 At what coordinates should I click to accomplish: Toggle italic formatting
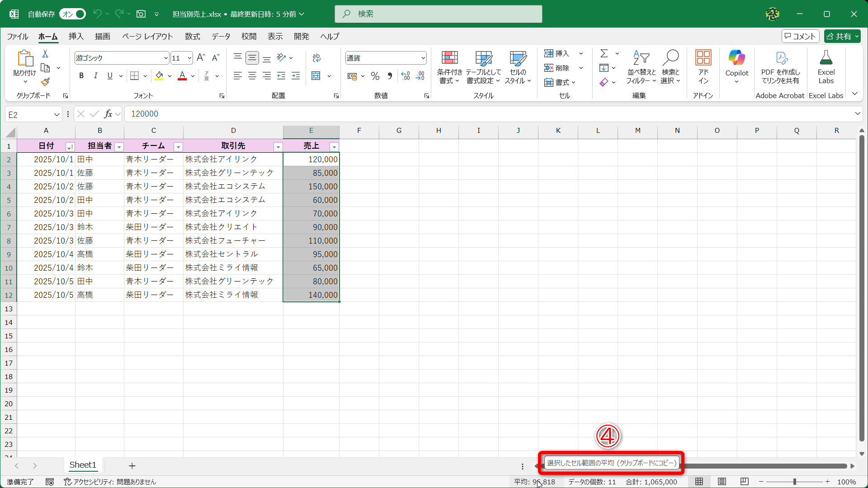pyautogui.click(x=95, y=75)
